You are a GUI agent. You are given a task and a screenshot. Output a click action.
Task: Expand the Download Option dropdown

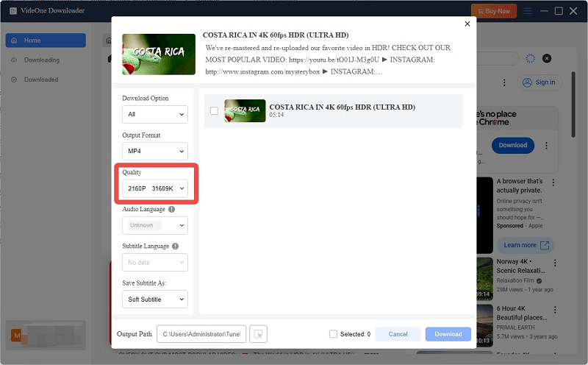tap(155, 115)
